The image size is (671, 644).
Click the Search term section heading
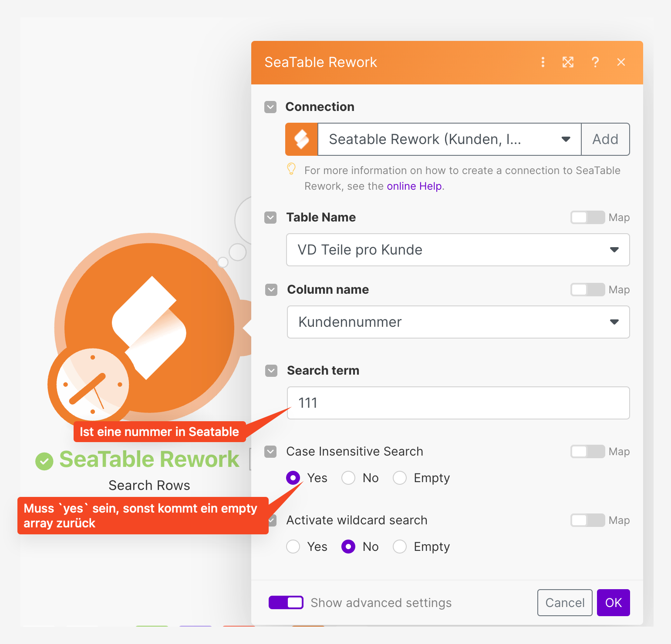(x=323, y=371)
